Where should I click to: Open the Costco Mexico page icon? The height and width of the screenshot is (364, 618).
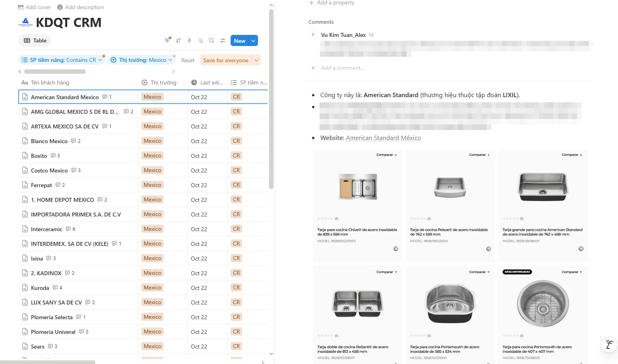pos(25,170)
